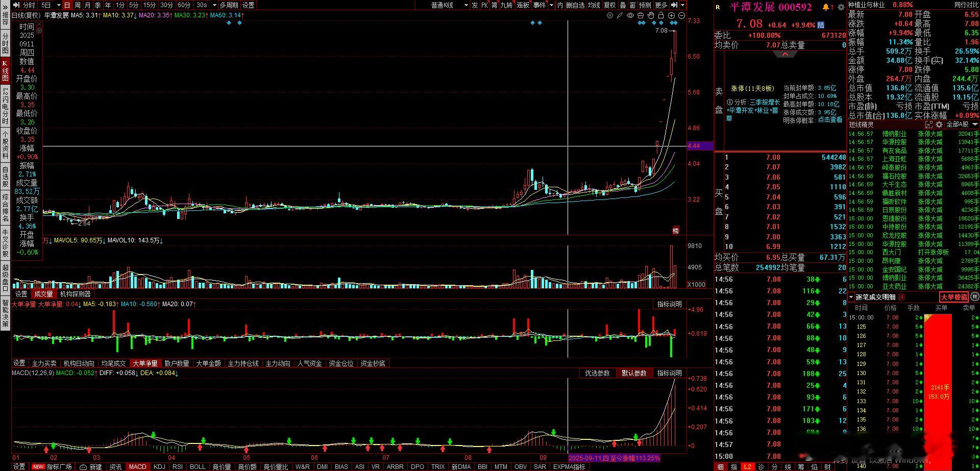Open the 全部A股 filter dropdown
The image size is (980, 471).
click(962, 125)
